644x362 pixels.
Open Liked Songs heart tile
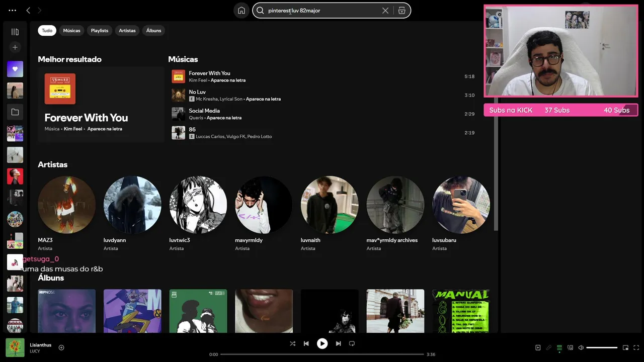tap(15, 69)
